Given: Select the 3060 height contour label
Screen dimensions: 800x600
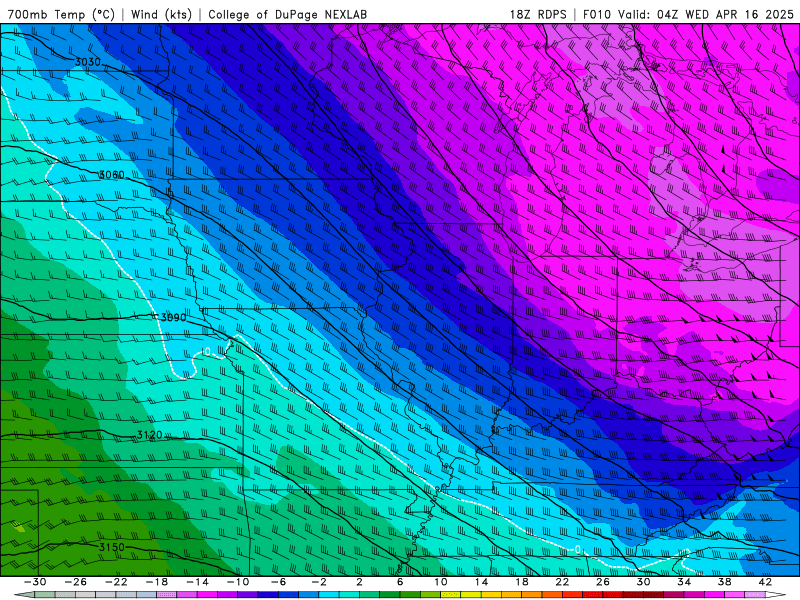Looking at the screenshot, I should pyautogui.click(x=111, y=175).
